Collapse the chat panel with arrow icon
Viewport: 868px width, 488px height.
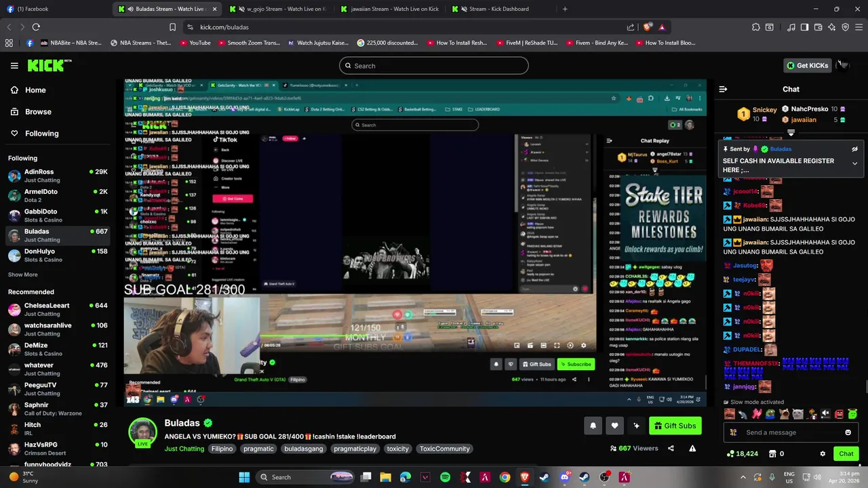[x=723, y=89]
